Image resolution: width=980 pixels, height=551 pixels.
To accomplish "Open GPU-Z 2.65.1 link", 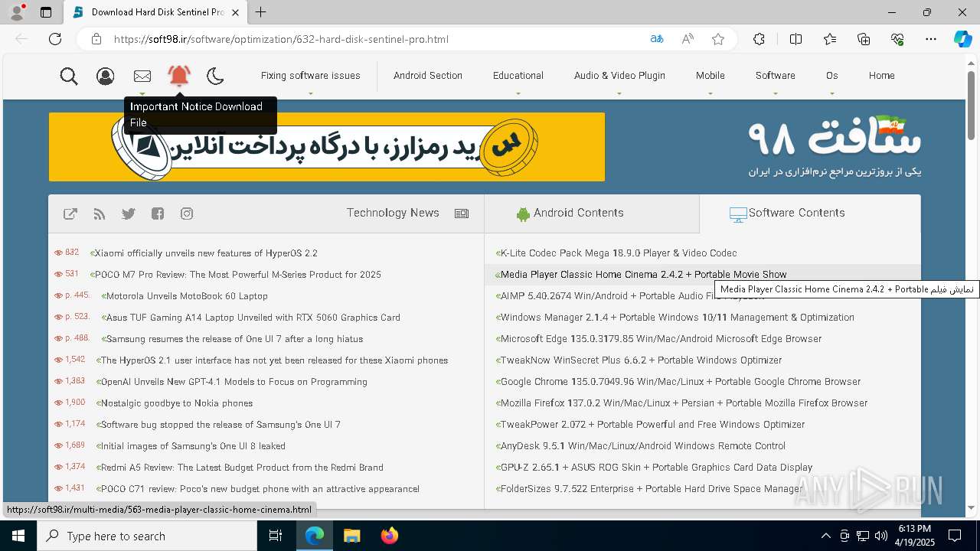I will click(656, 468).
